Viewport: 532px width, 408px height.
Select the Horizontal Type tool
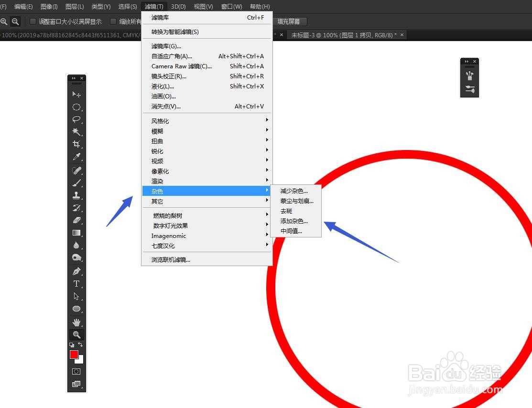(x=76, y=284)
